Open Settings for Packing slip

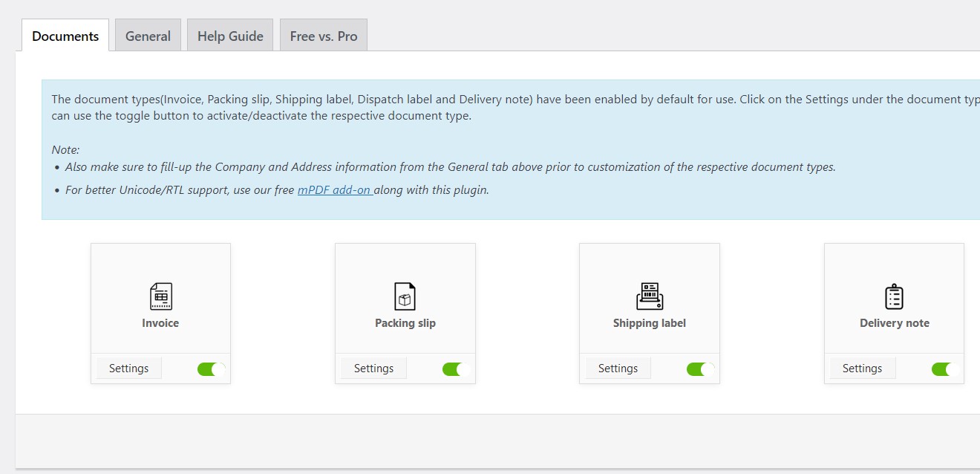coord(373,369)
